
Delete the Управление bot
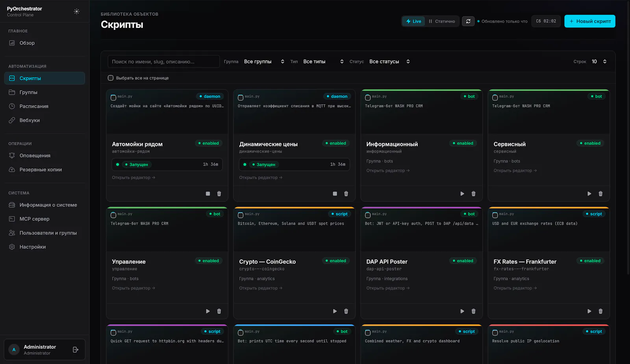coord(219,311)
